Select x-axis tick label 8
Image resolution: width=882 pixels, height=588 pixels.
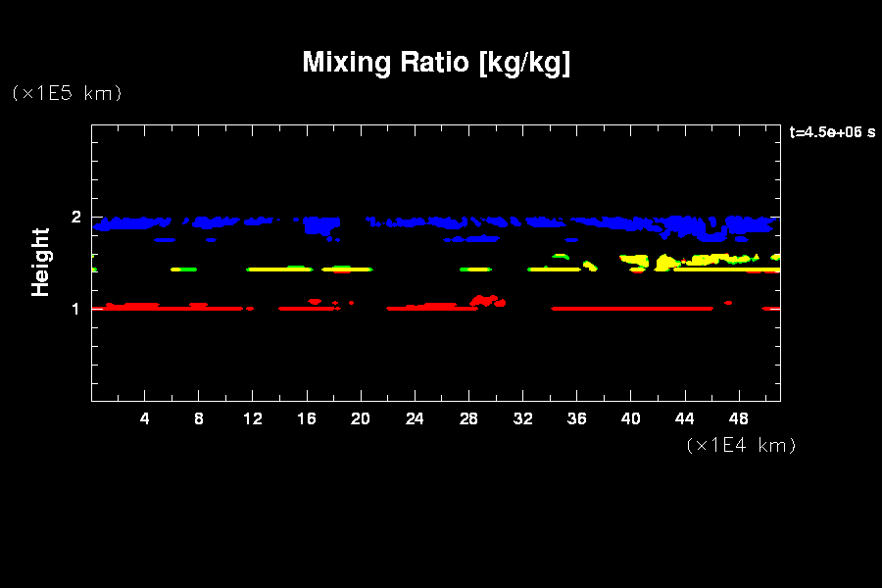pyautogui.click(x=199, y=419)
